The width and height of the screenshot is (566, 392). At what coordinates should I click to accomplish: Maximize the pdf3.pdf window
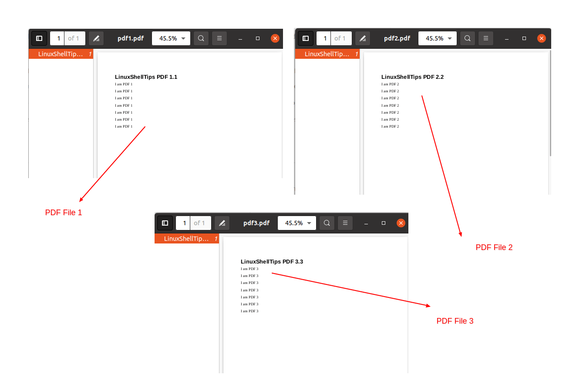click(384, 223)
